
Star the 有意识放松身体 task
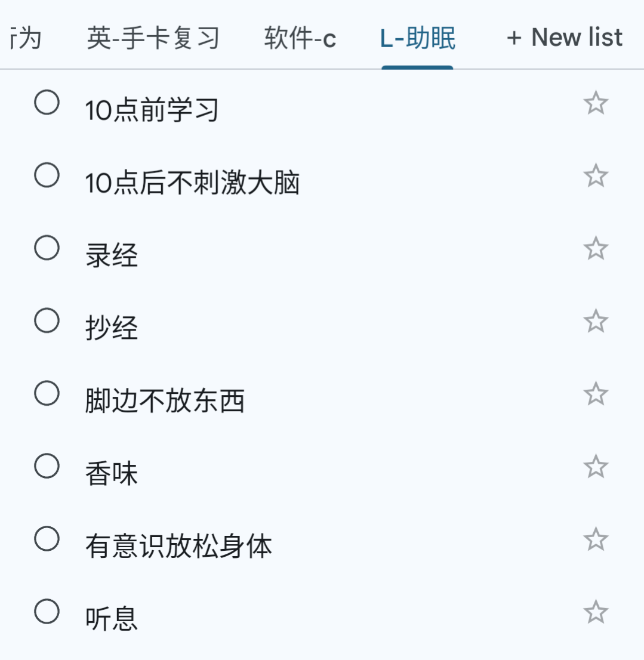[x=596, y=539]
